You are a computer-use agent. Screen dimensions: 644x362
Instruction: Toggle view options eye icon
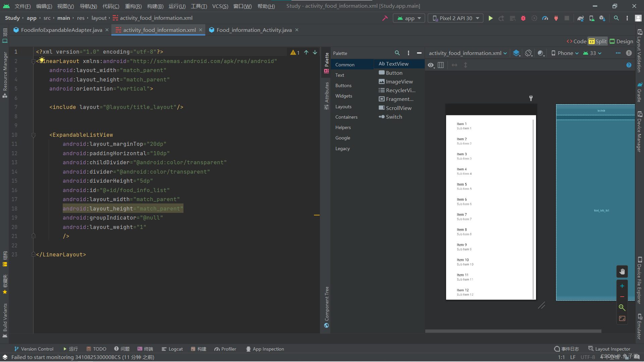click(x=431, y=65)
